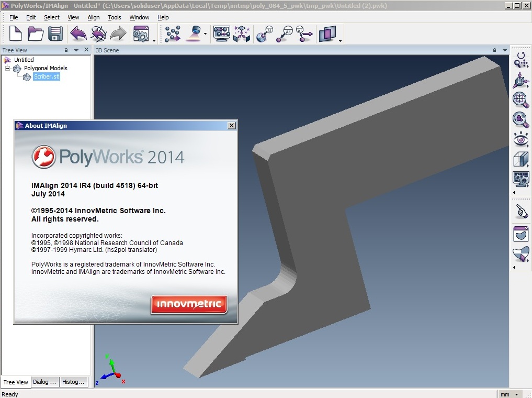The height and width of the screenshot is (398, 532).
Task: Click the star sparkle best-fit alignment icon
Action: (242, 34)
